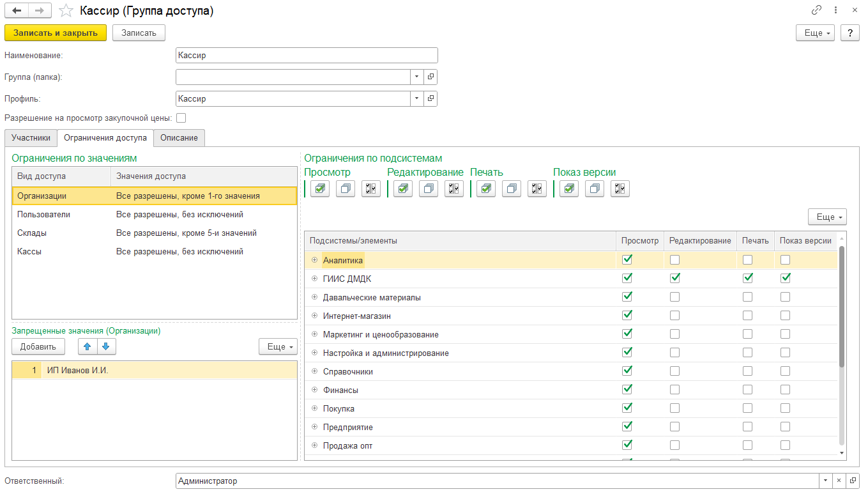Open help with the question mark button
Screen dimensions: 868x494
pyautogui.click(x=849, y=33)
